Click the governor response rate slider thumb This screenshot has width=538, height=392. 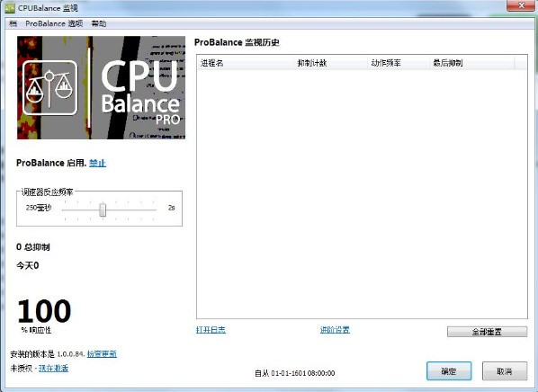point(103,209)
